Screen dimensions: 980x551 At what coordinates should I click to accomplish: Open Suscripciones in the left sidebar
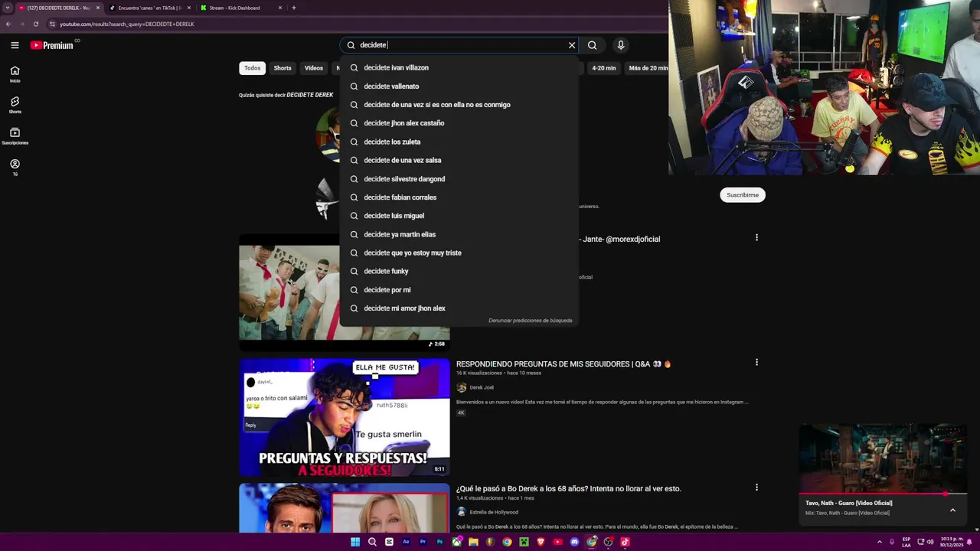click(15, 136)
